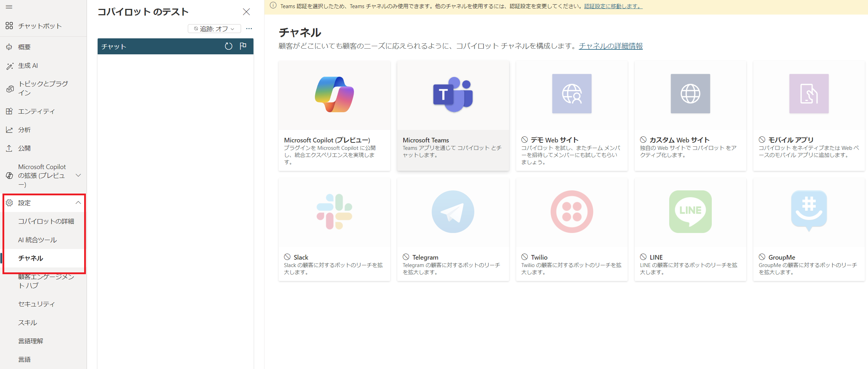Click the チャット header label

point(114,47)
